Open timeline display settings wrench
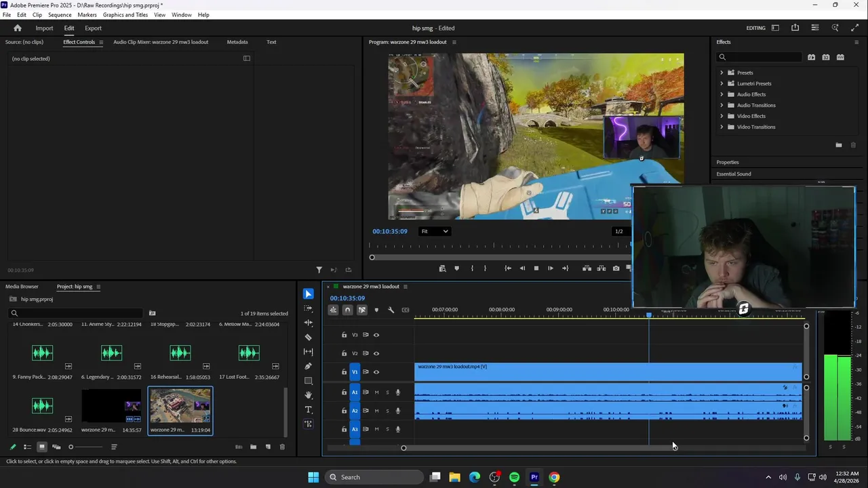868x488 pixels. (391, 310)
